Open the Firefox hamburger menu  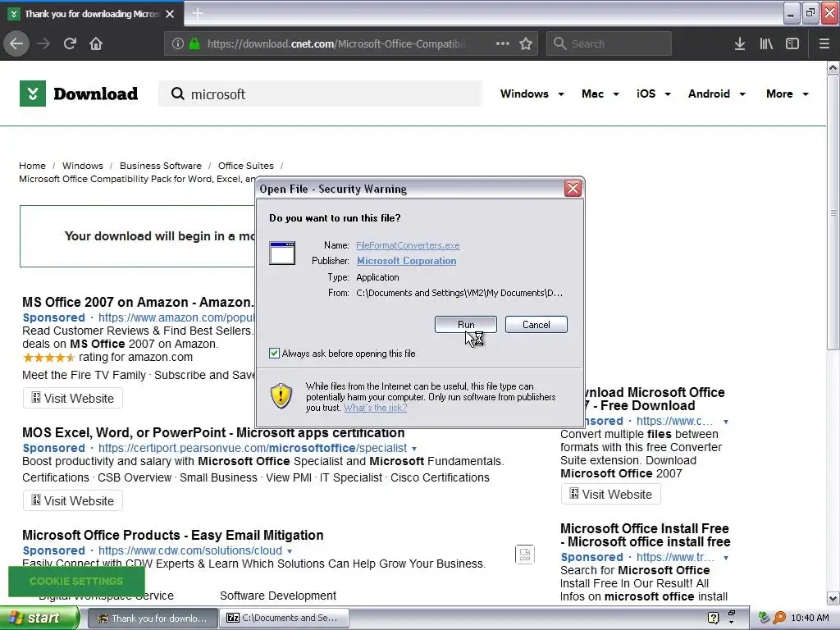[824, 43]
